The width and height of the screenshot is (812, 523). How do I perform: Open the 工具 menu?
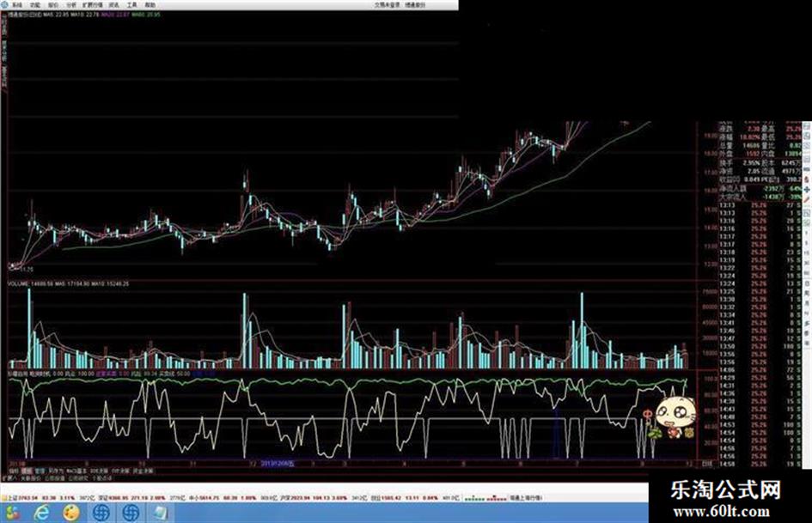pos(131,4)
